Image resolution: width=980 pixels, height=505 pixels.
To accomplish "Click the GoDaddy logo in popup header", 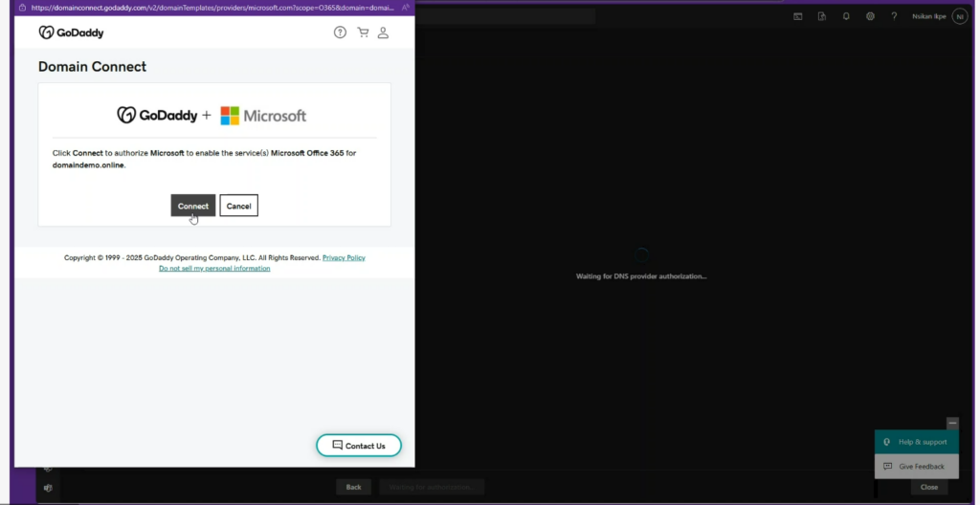I will pyautogui.click(x=71, y=33).
